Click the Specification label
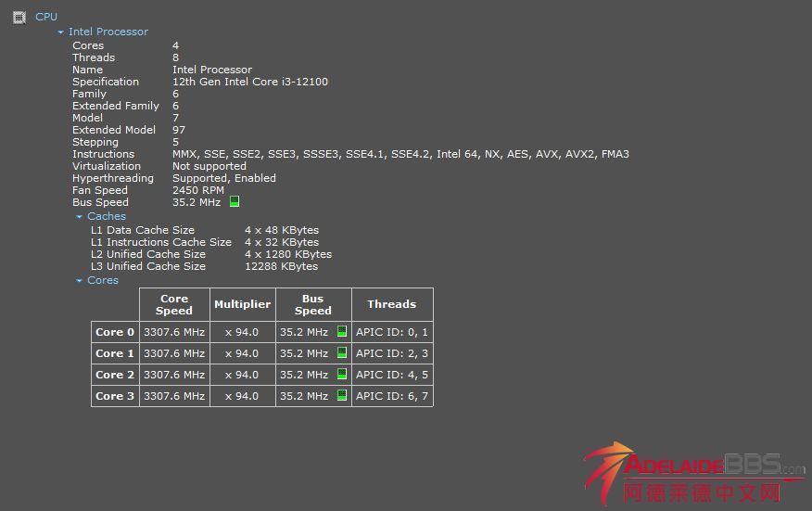Screen dimensions: 812x511 click(x=106, y=82)
